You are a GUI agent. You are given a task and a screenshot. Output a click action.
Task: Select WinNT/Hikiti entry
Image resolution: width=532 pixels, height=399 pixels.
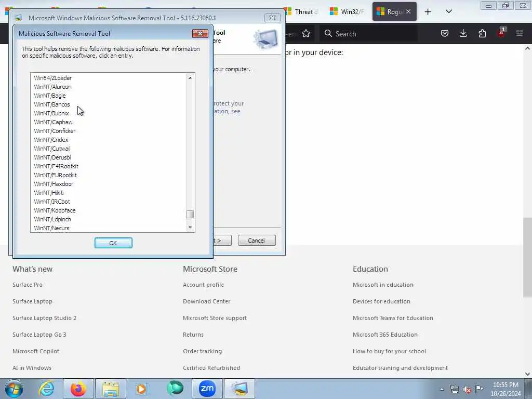click(x=49, y=193)
